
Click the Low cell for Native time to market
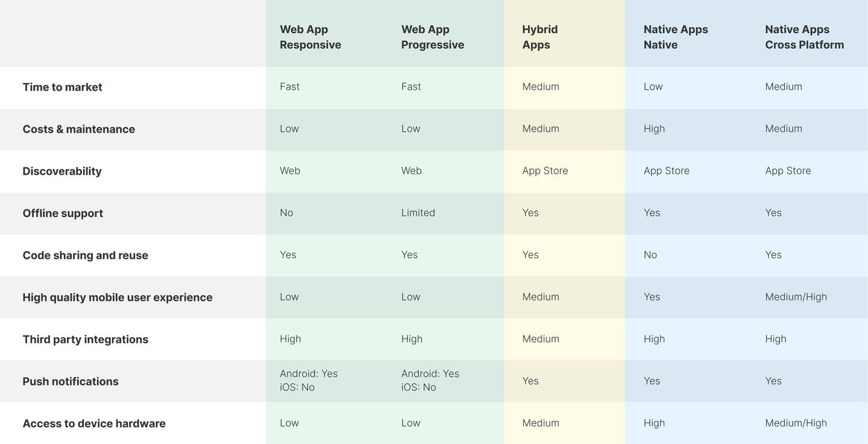click(653, 86)
